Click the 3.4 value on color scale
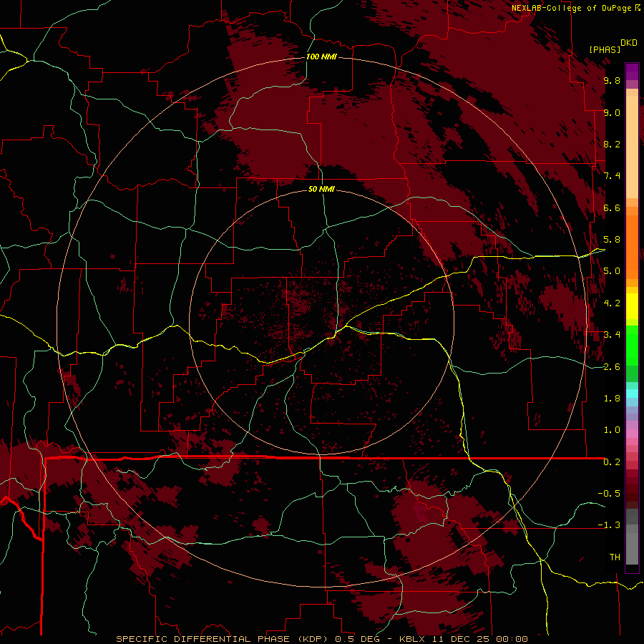 pos(612,335)
